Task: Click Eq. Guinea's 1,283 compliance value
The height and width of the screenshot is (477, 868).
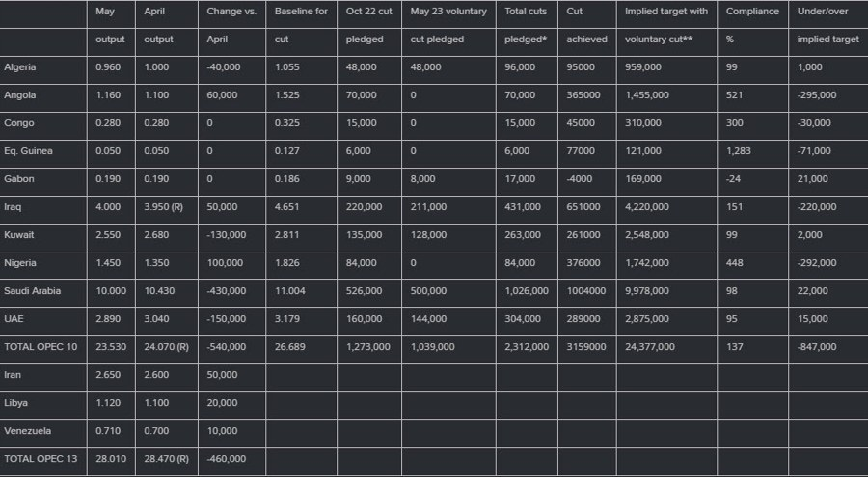Action: click(x=740, y=151)
